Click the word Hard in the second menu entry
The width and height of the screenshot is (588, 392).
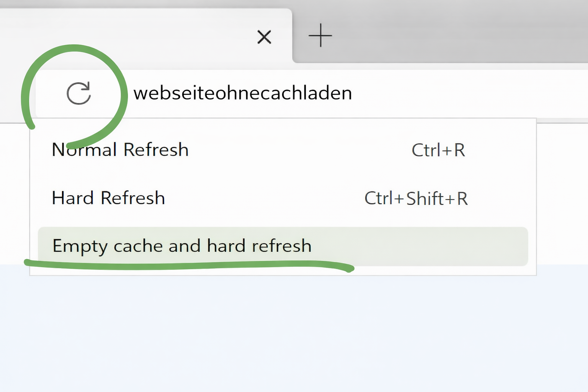73,198
